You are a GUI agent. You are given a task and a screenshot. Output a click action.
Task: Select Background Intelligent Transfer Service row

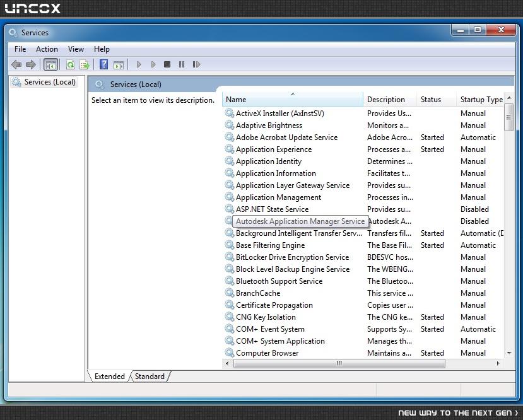coord(363,233)
